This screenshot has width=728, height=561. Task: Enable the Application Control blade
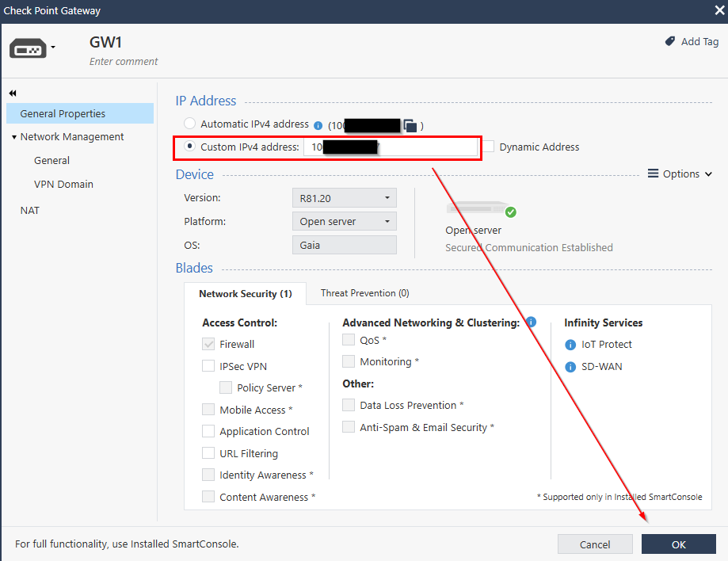(208, 431)
